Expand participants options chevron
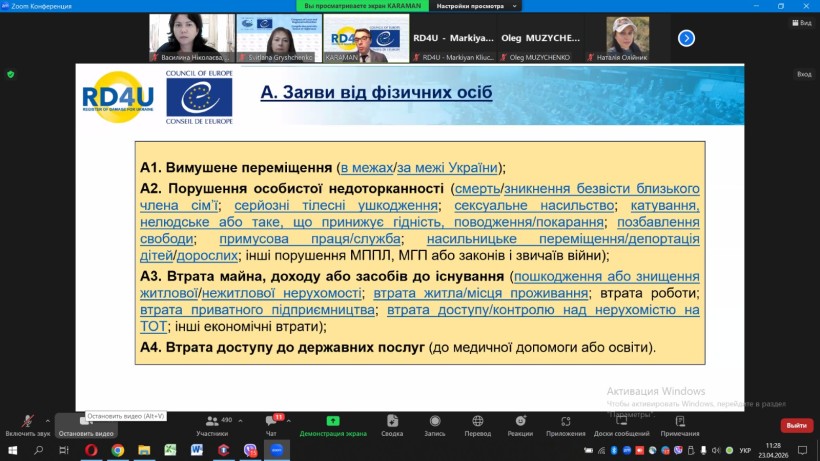Image resolution: width=820 pixels, height=461 pixels. [x=240, y=421]
